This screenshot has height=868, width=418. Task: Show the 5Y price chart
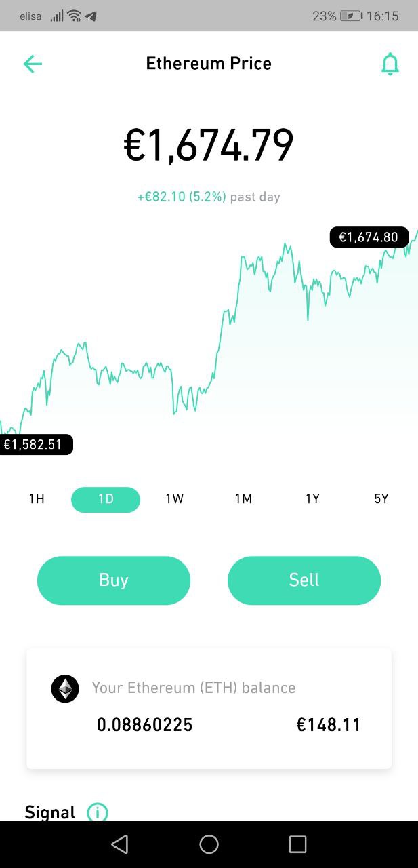point(381,499)
